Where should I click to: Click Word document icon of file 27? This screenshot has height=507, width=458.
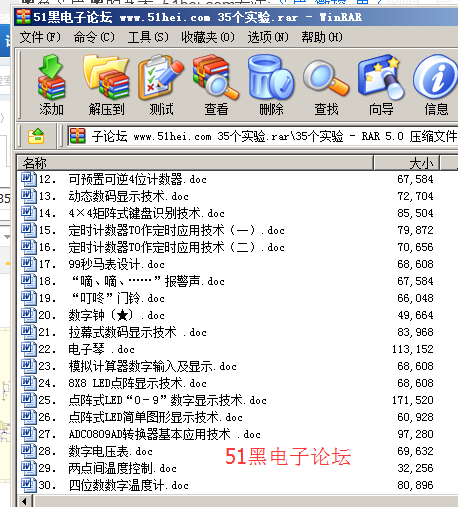(x=29, y=434)
